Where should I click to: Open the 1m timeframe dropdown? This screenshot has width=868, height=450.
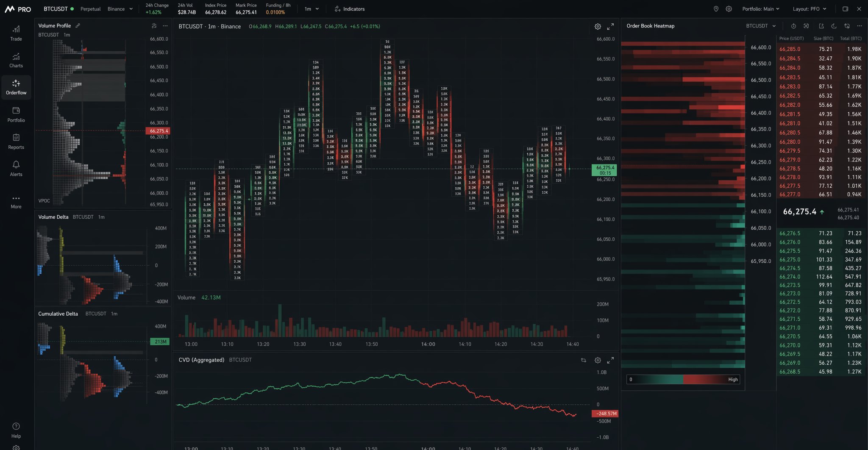312,9
